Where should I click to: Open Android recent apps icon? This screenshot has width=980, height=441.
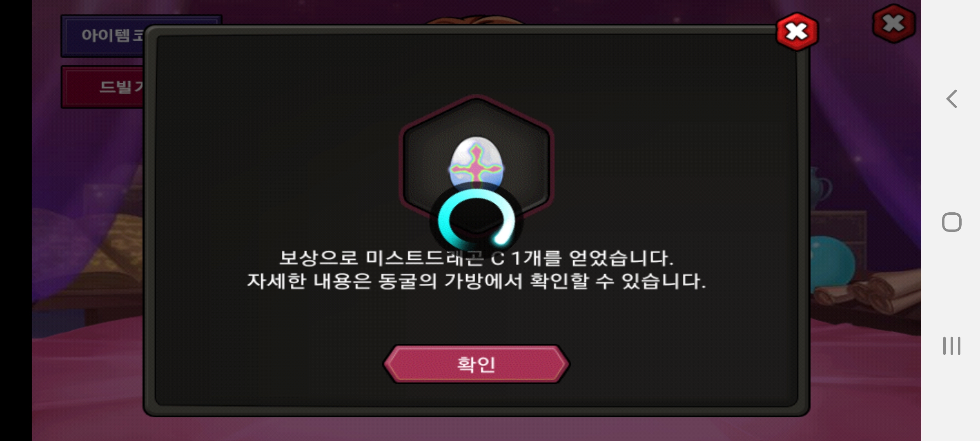[952, 346]
